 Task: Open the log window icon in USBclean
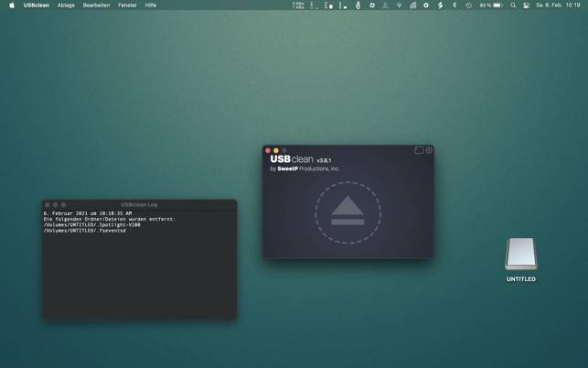coord(419,150)
